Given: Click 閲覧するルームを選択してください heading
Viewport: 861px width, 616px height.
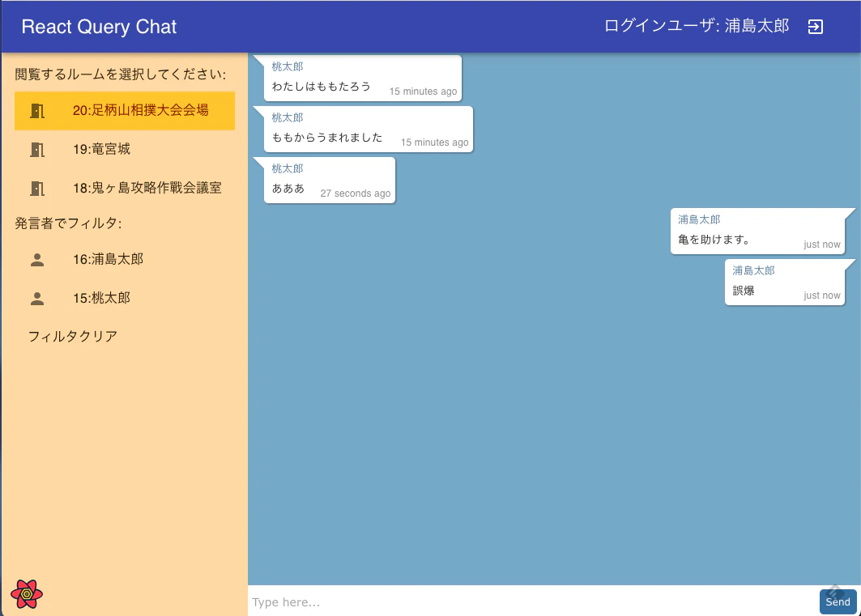Looking at the screenshot, I should tap(120, 74).
